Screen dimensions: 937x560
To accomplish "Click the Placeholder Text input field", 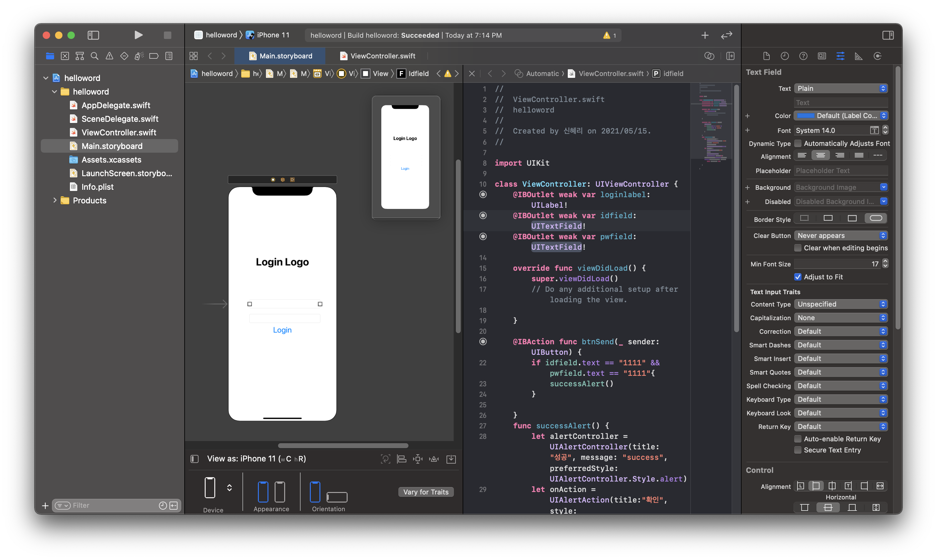I will point(841,171).
